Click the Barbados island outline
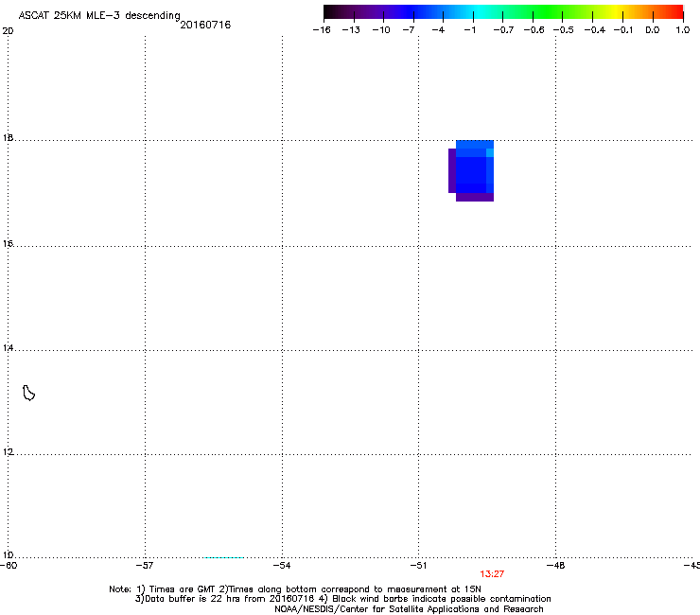 (x=28, y=393)
